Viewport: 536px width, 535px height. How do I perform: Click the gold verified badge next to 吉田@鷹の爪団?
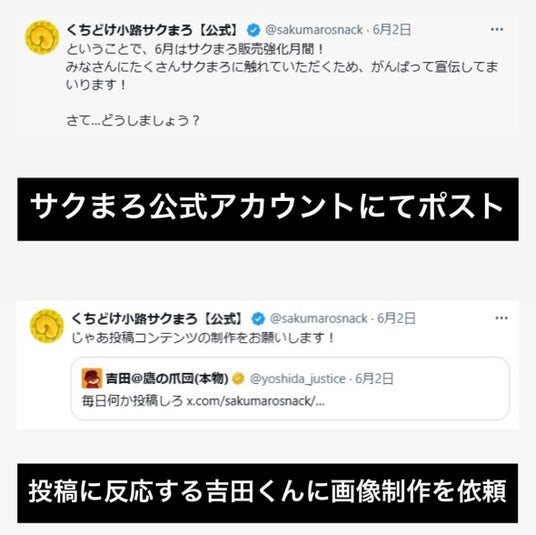point(238,379)
